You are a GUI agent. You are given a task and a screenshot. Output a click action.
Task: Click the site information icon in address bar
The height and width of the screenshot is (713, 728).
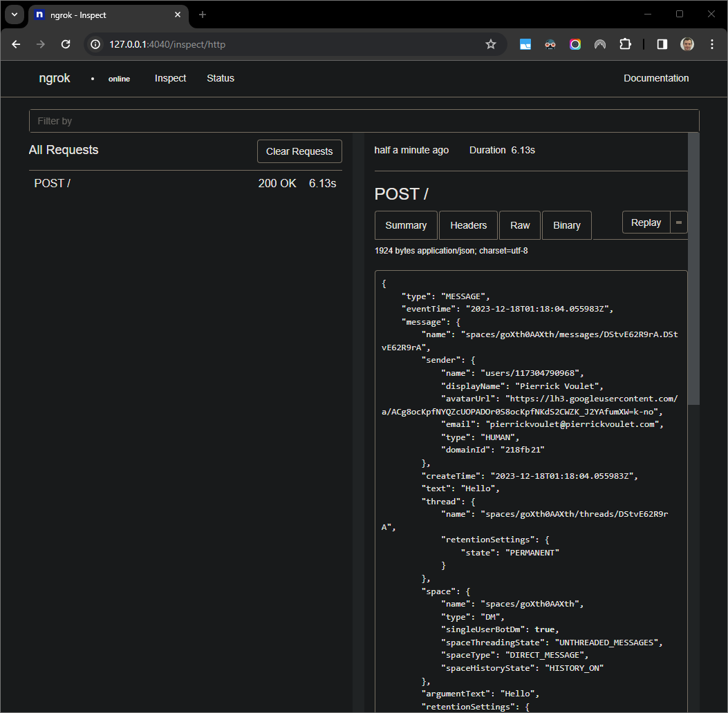[93, 44]
